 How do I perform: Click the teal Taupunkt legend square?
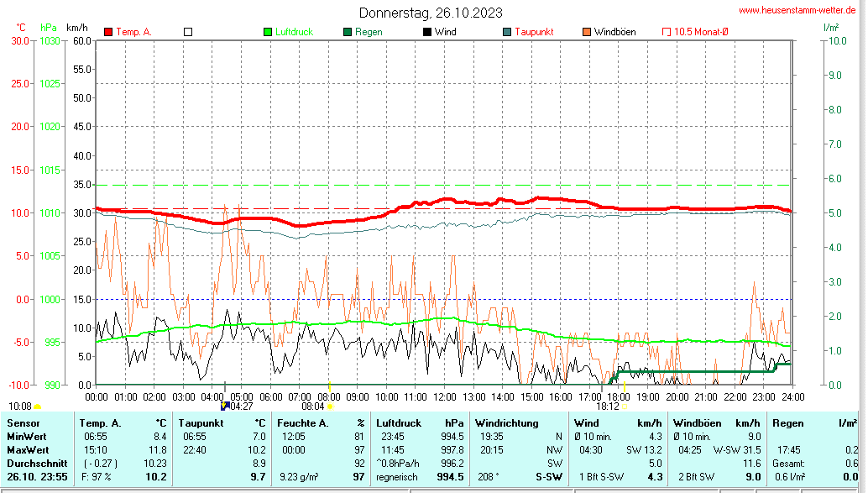click(507, 32)
